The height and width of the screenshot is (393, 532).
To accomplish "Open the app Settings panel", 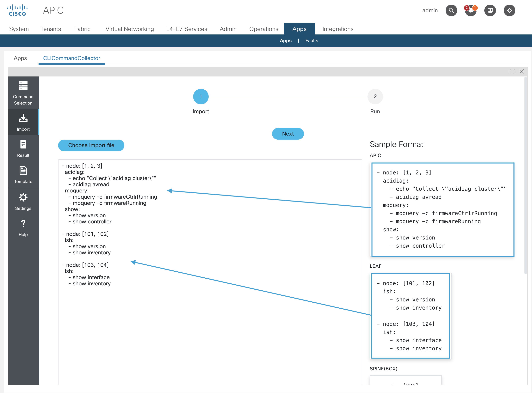I will pyautogui.click(x=23, y=202).
